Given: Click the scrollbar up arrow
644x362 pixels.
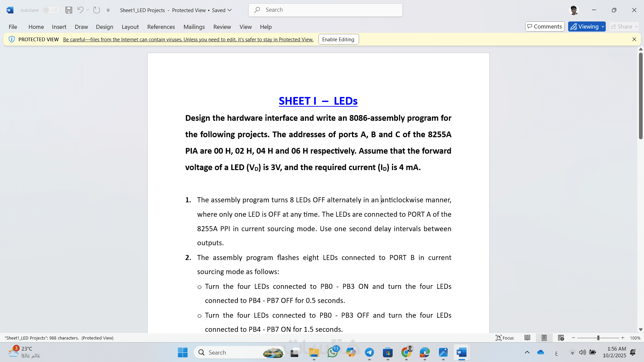Looking at the screenshot, I should (x=641, y=49).
